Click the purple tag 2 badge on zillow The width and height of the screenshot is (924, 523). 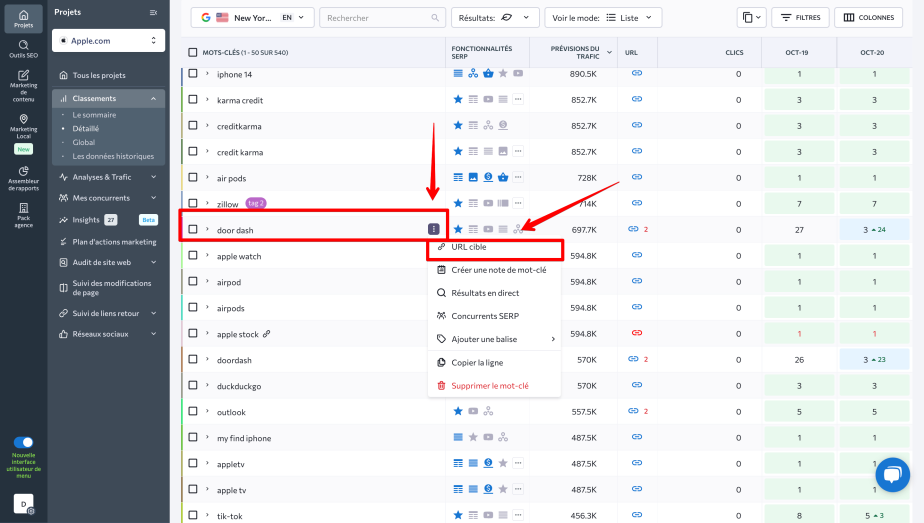[x=256, y=203]
